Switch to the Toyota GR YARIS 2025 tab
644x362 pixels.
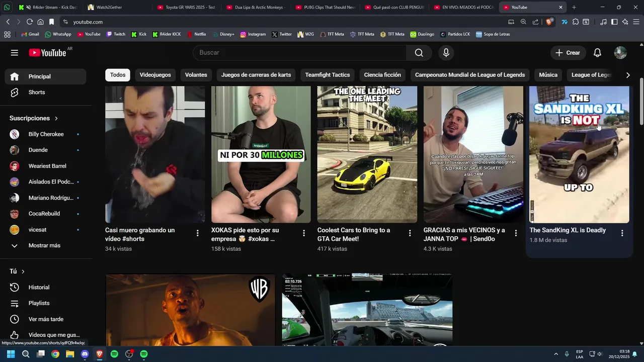pyautogui.click(x=186, y=8)
